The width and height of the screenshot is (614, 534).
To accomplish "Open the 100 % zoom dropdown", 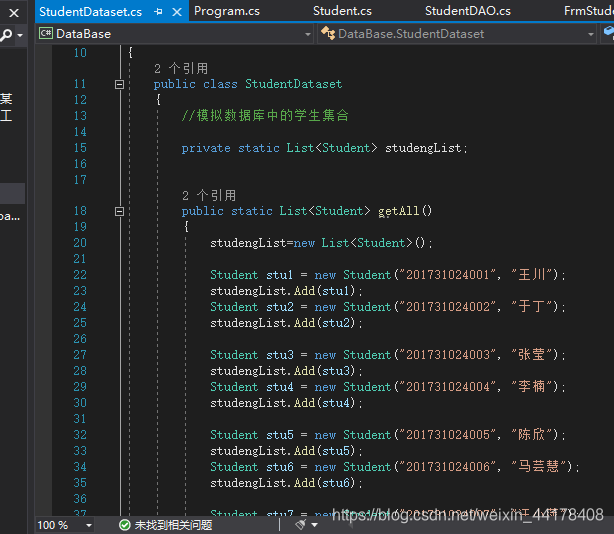I will [88, 525].
